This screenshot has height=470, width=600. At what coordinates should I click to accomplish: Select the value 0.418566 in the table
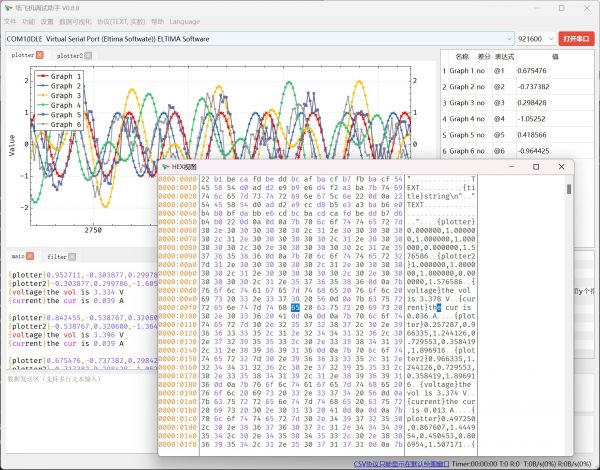(532, 135)
